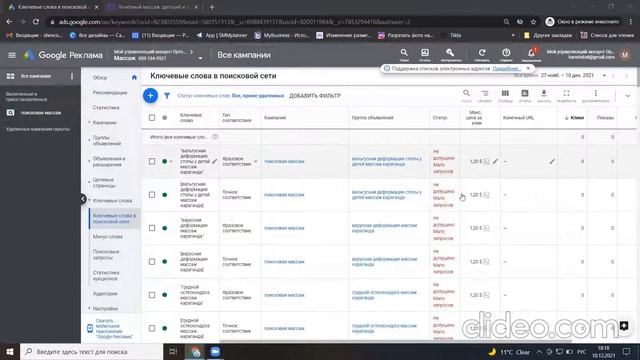The height and width of the screenshot is (360, 640).
Task: Toggle green status dot of phrase варусная row
Action: coord(164,228)
